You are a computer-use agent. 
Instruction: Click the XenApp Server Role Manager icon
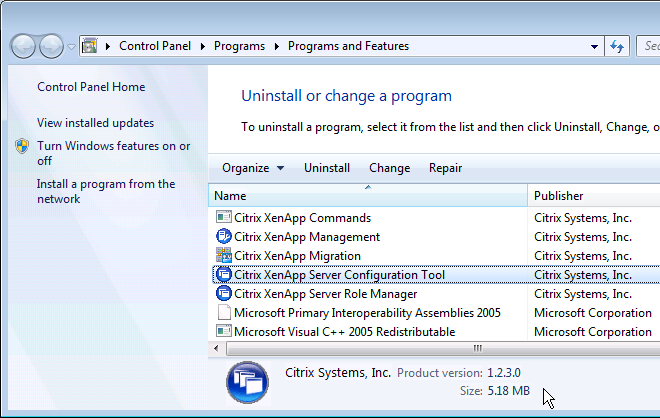tap(224, 293)
